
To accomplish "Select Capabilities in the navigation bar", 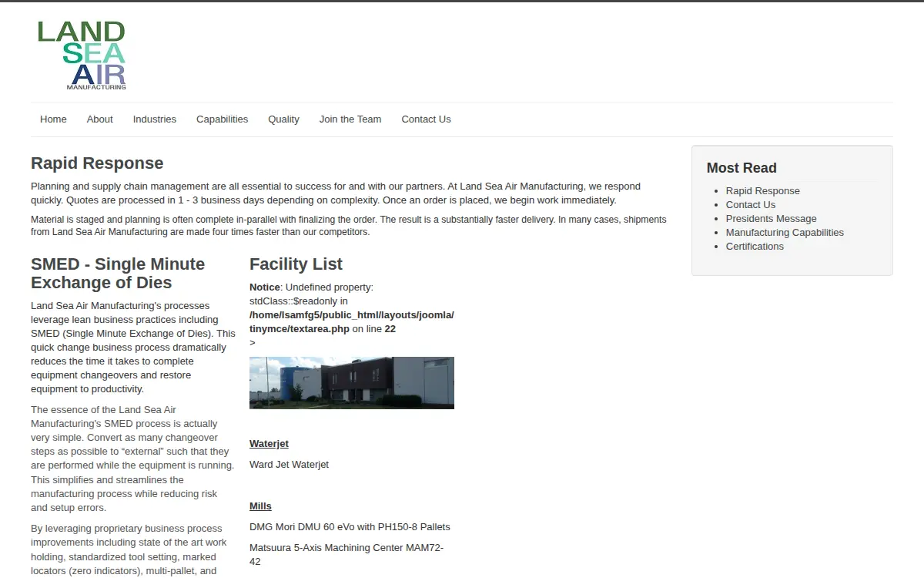I will pos(222,119).
